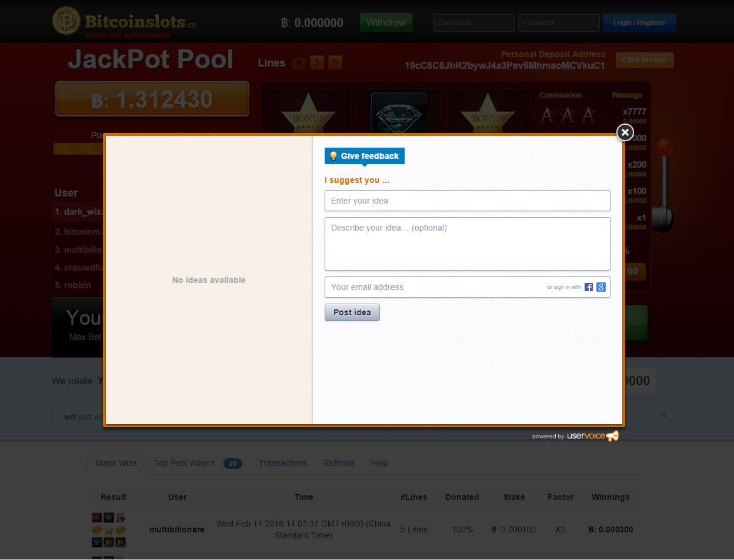Click user 'multibilionere' in wins table
734x560 pixels.
[x=177, y=529]
